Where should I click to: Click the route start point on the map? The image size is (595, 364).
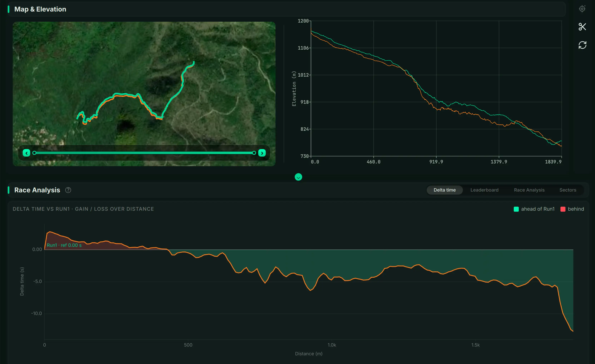(x=194, y=62)
